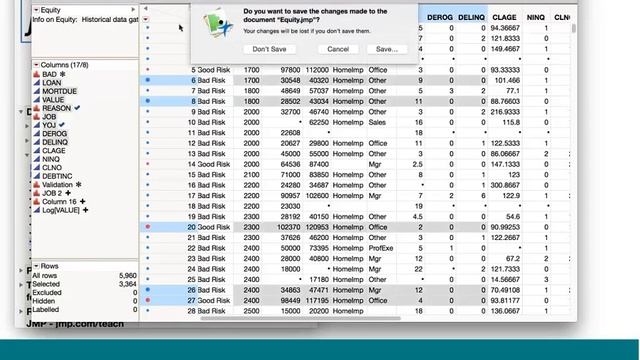Click the nominal icon beside JOB
Image resolution: width=640 pixels, height=360 pixels.
[36, 117]
